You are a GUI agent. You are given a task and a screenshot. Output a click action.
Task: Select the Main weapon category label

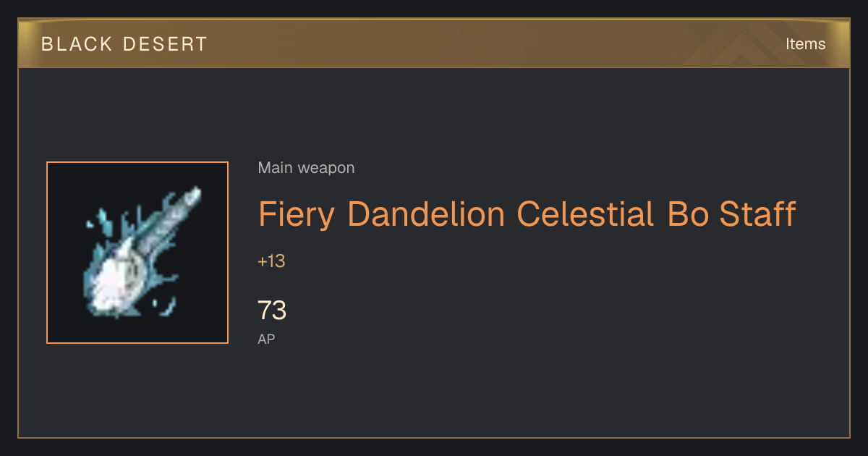click(306, 168)
